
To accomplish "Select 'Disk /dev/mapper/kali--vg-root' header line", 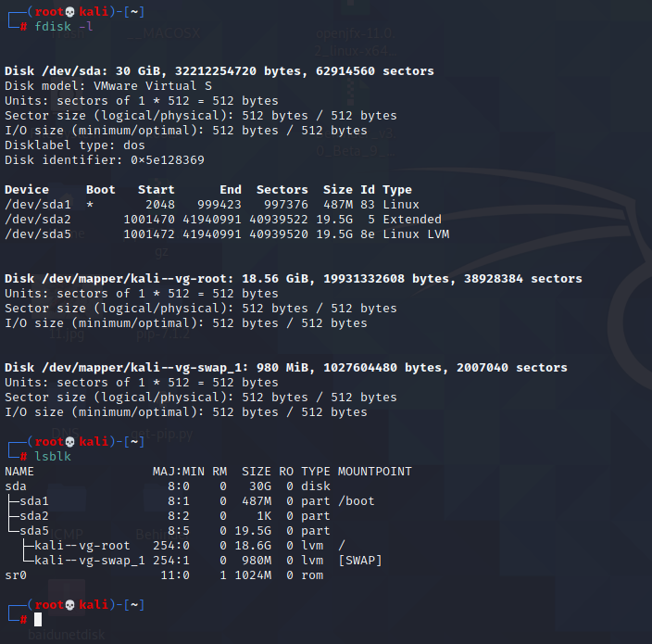I will 294,279.
